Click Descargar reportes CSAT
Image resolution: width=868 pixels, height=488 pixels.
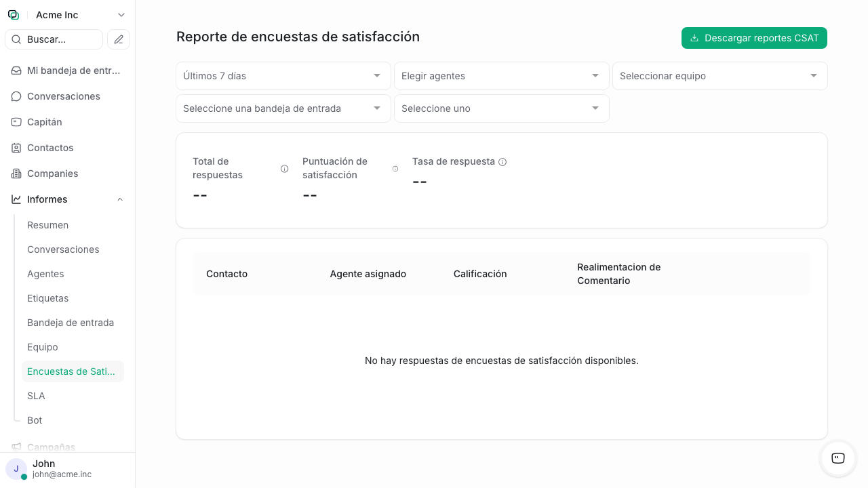[754, 38]
